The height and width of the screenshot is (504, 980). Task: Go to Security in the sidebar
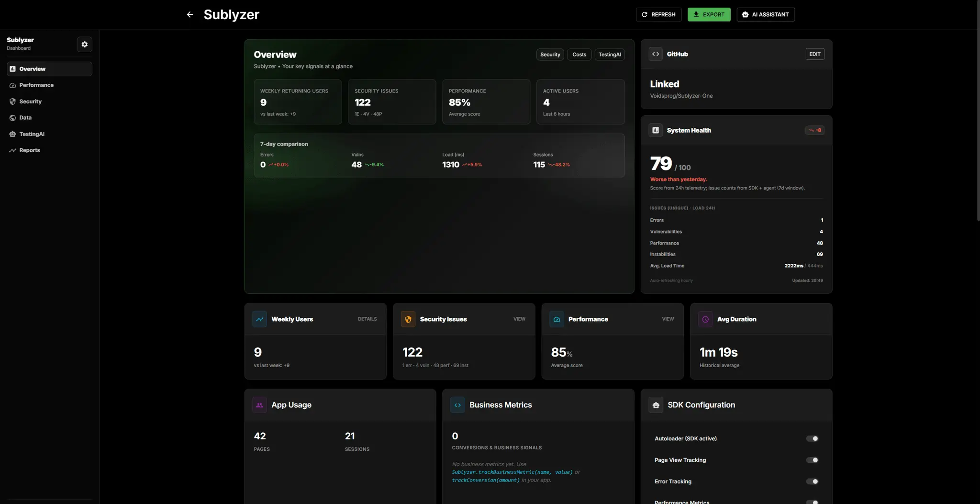[x=49, y=101]
